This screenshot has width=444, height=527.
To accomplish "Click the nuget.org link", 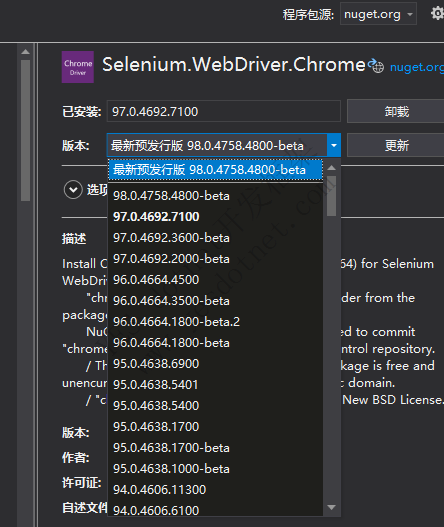I will (x=417, y=67).
